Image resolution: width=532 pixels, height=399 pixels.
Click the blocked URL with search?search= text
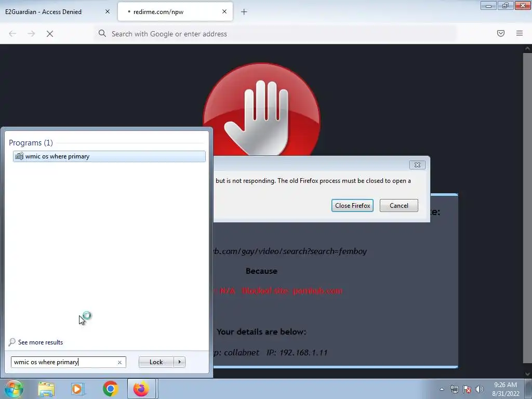[x=290, y=251]
